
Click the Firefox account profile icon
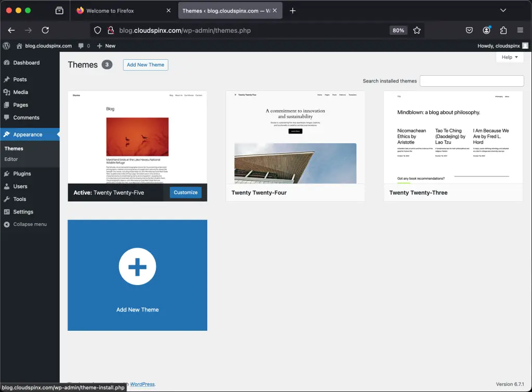tap(486, 30)
